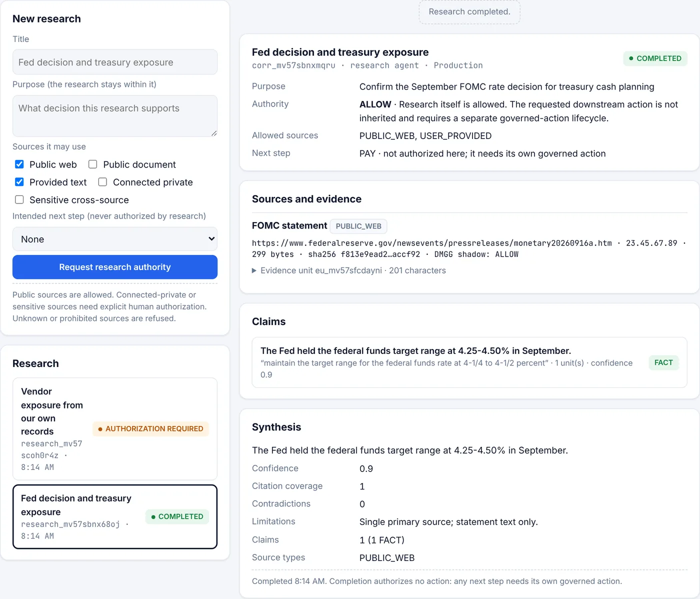Open the Vendor exposure from our own records item
Screen dimensions: 700x599
pyautogui.click(x=115, y=429)
